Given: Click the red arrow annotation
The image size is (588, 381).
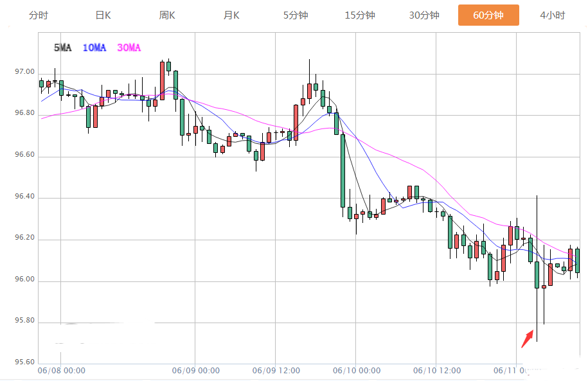Looking at the screenshot, I should 527,338.
